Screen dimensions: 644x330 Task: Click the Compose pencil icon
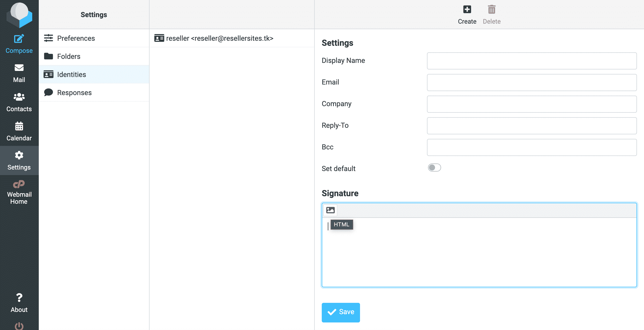(x=19, y=39)
